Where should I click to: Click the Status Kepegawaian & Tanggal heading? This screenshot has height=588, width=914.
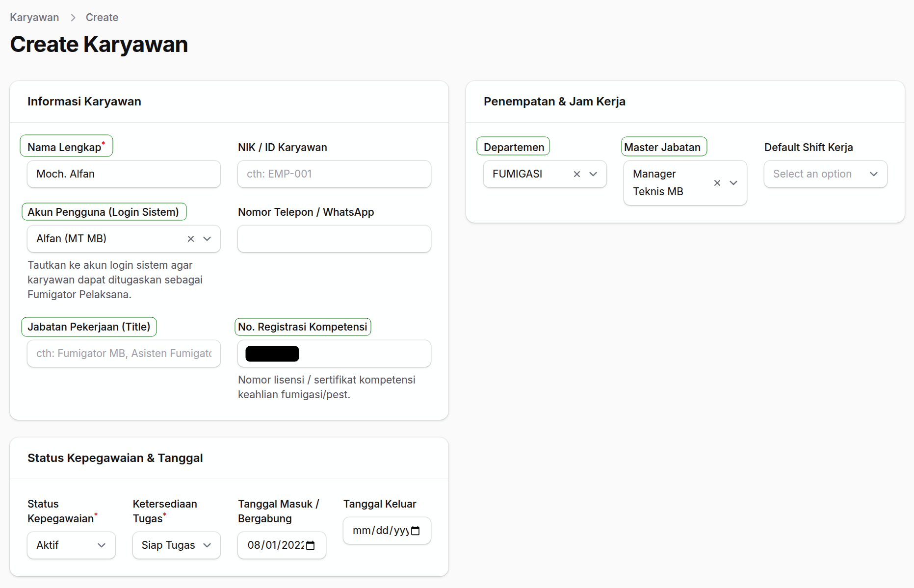point(115,458)
